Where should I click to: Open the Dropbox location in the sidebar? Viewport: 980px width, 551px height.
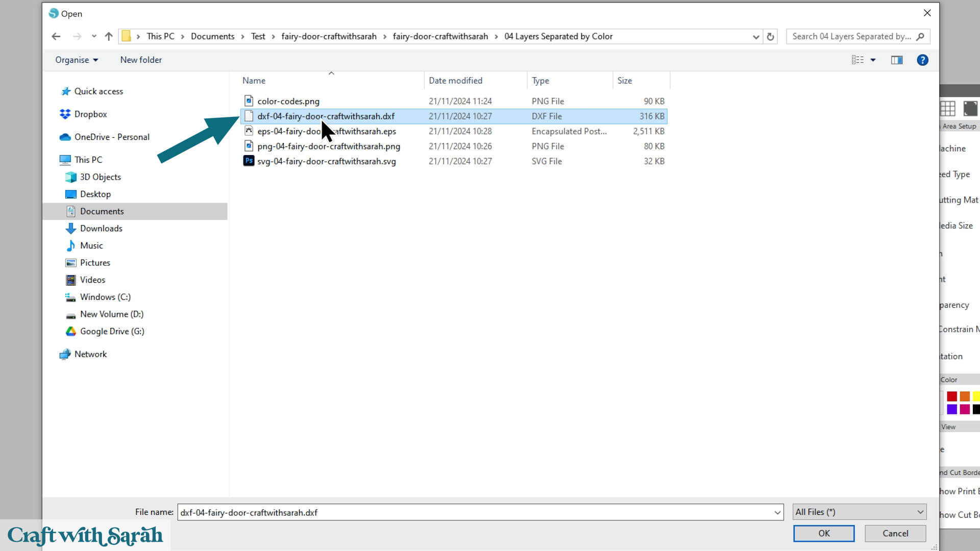(90, 114)
